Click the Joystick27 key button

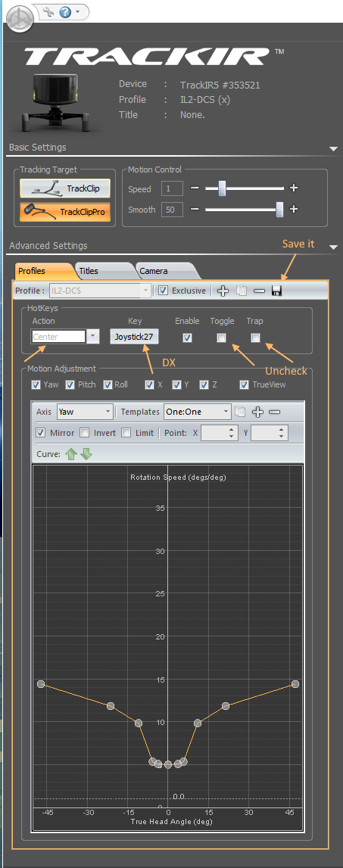pos(134,337)
